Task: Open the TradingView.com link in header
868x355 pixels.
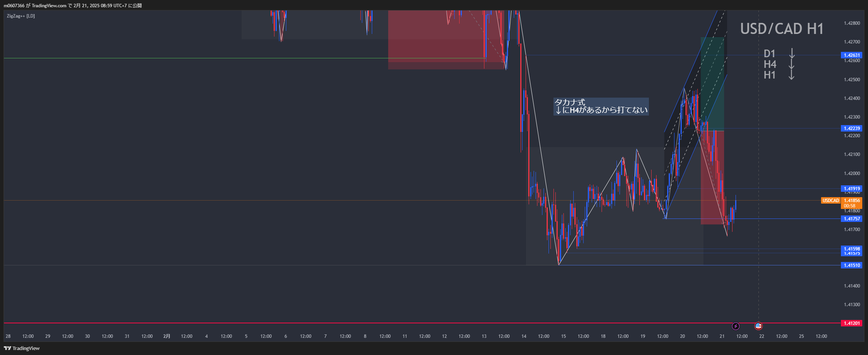Action: [x=49, y=5]
